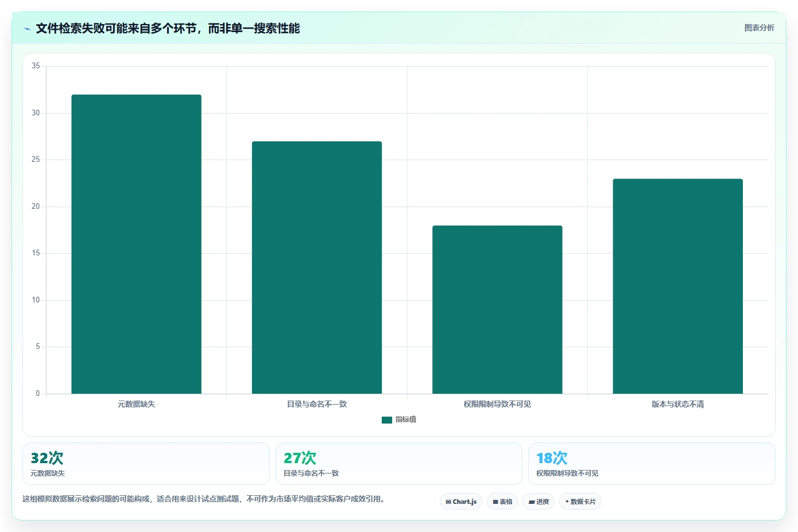The width and height of the screenshot is (798, 532).
Task: Select the 权限限制导致不可见 bar in chart
Action: click(497, 309)
